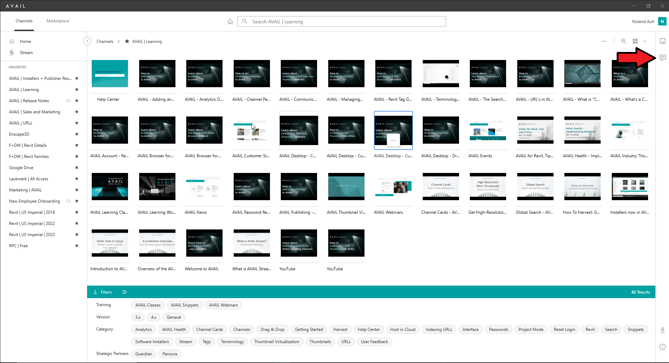The image size is (669, 363).
Task: Open the three-dots more options menu
Action: [604, 41]
